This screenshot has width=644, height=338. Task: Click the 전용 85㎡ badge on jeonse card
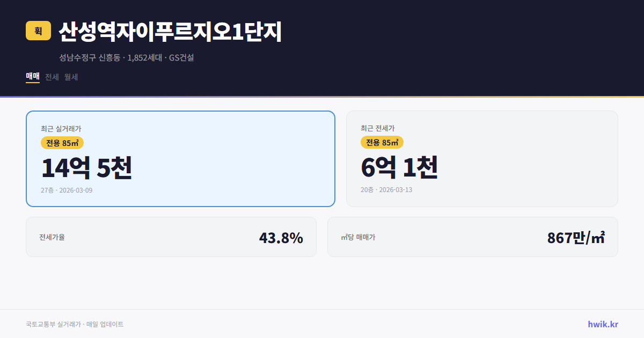tap(382, 143)
